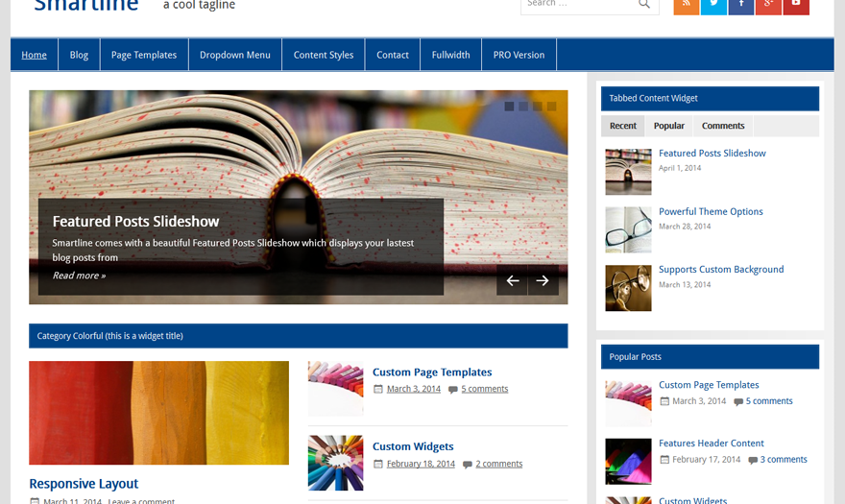The image size is (845, 504).
Task: Open the Contact menu item
Action: [393, 55]
